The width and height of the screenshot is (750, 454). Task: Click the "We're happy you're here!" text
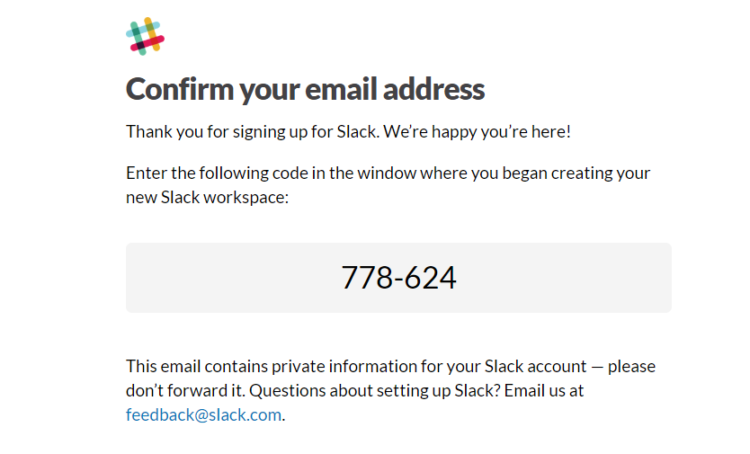click(477, 132)
